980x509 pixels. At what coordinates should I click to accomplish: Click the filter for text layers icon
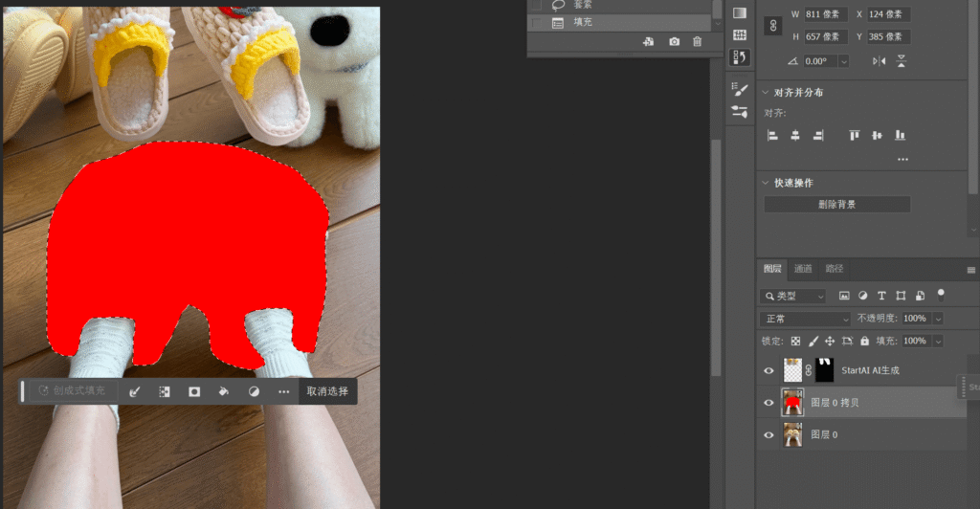pos(881,296)
